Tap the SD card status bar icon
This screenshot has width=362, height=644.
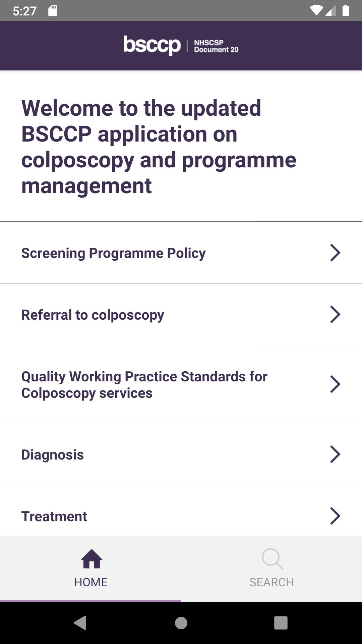[x=53, y=11]
